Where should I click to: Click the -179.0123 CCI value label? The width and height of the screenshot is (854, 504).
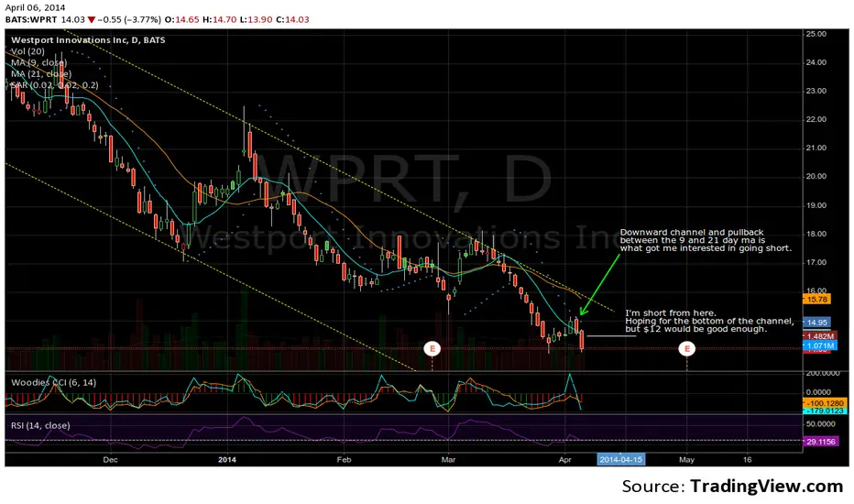point(825,411)
